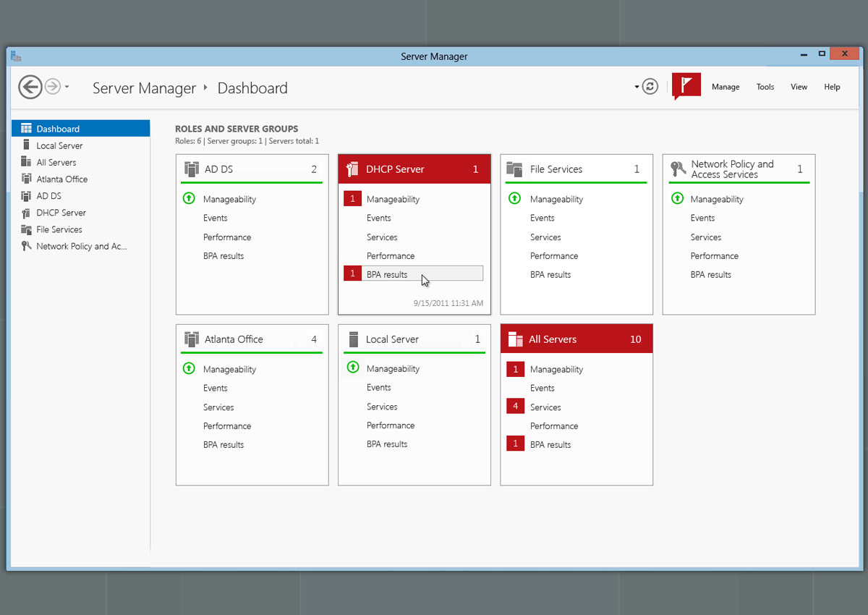Screen dimensions: 868x615
Task: Open BPA results in the AD DS tile
Action: [224, 256]
